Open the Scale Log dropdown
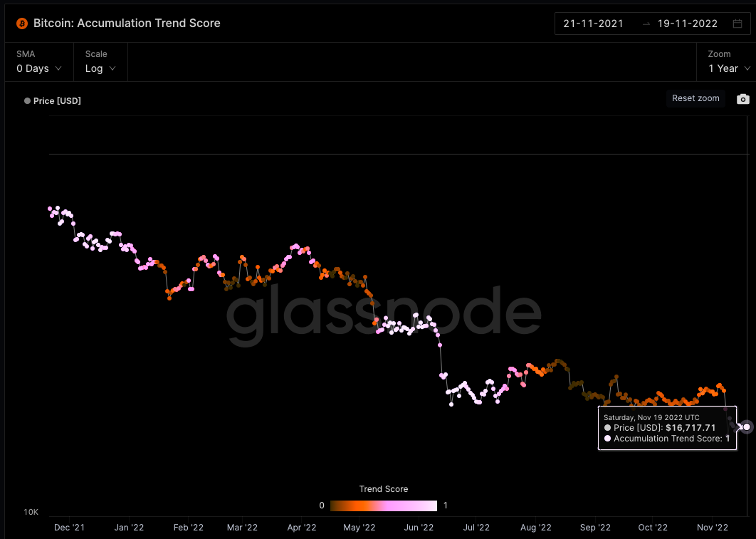The width and height of the screenshot is (756, 539). point(100,62)
